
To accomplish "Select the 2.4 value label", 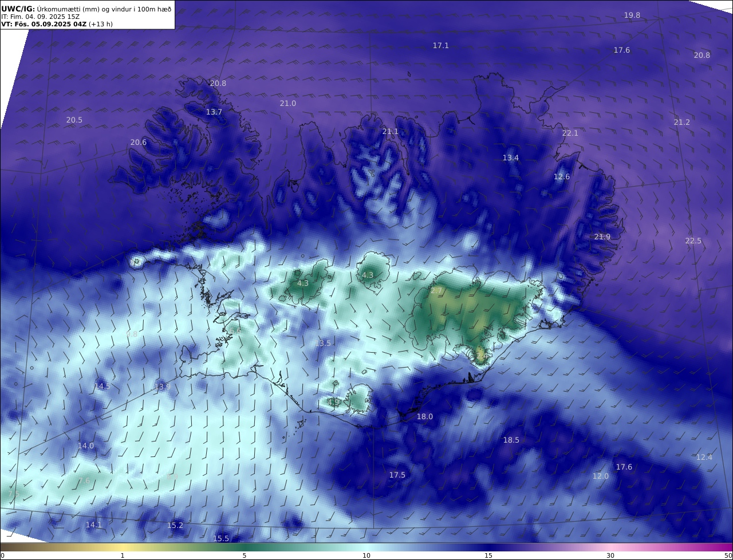I will pyautogui.click(x=482, y=356).
